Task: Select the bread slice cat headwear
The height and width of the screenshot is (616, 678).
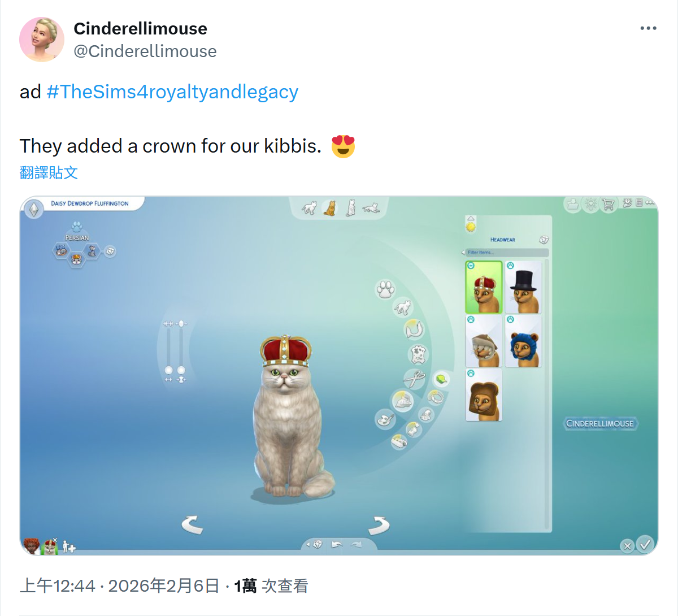Action: (x=484, y=395)
